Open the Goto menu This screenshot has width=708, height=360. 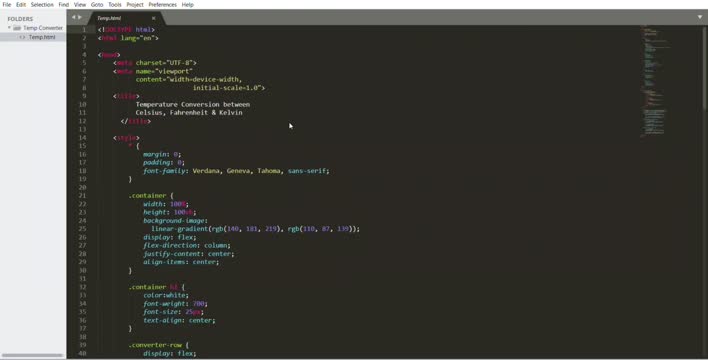click(97, 5)
